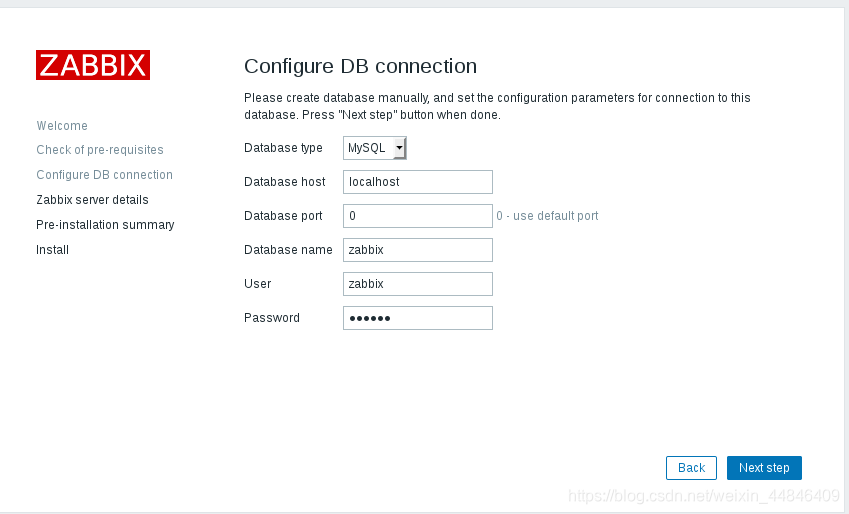
Task: Select Welcome step in sidebar
Action: (62, 126)
